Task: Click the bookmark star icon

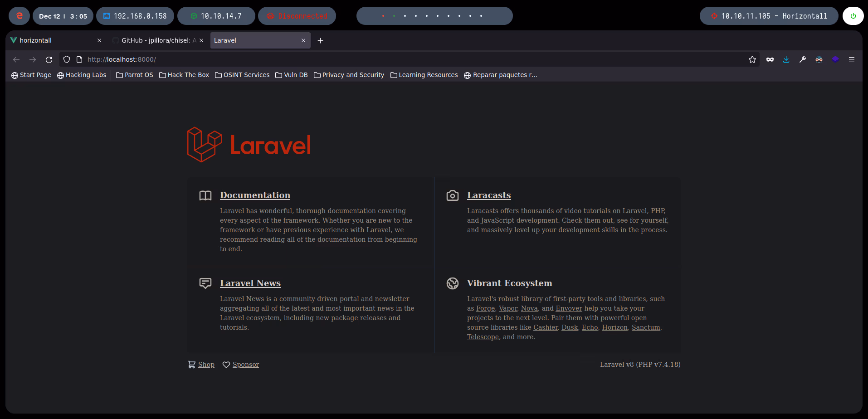Action: pos(752,59)
